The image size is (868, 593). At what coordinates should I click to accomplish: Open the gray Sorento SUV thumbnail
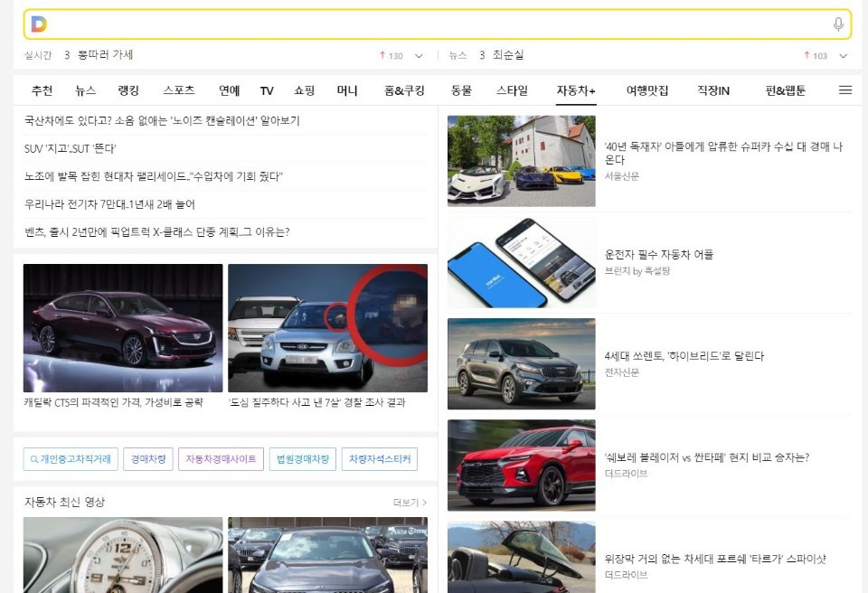[522, 363]
